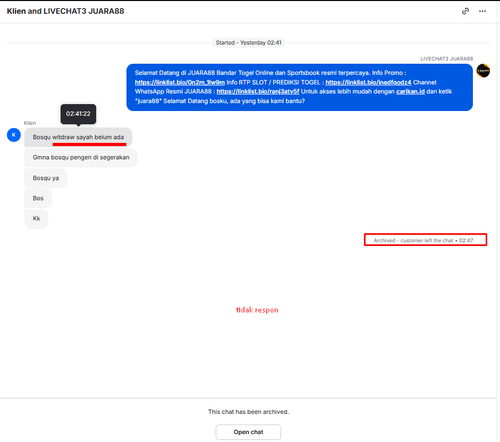Select message 'Gmna bosqu pengen di segerakan'

pyautogui.click(x=81, y=157)
